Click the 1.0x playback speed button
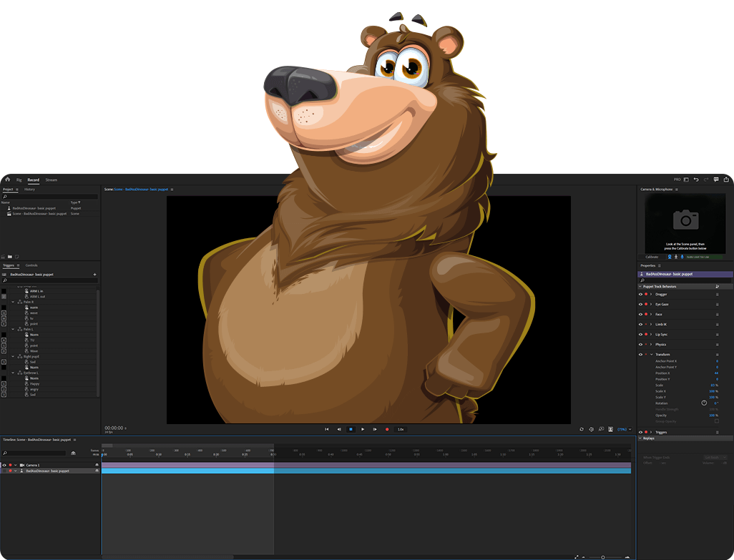This screenshot has width=734, height=560. point(401,429)
